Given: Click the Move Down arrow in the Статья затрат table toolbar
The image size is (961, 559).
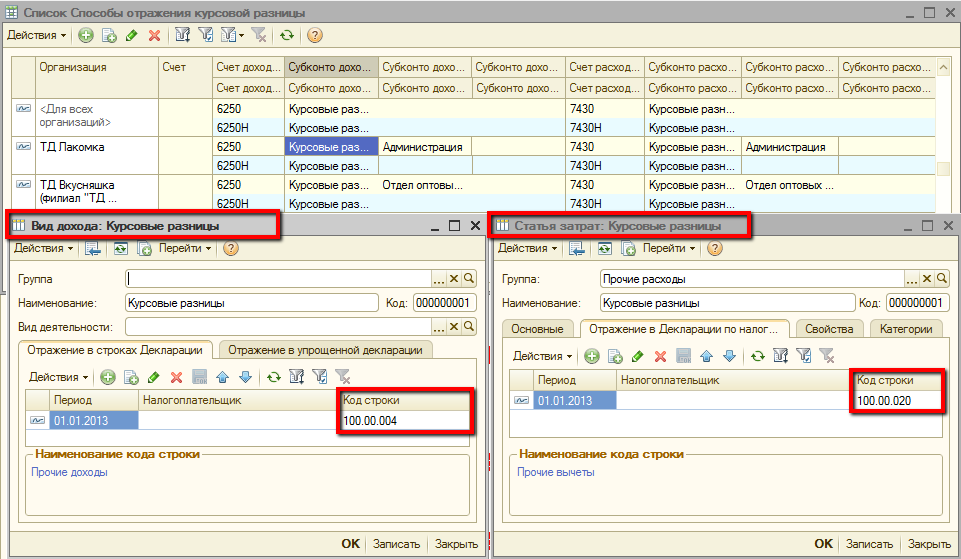Looking at the screenshot, I should 729,356.
